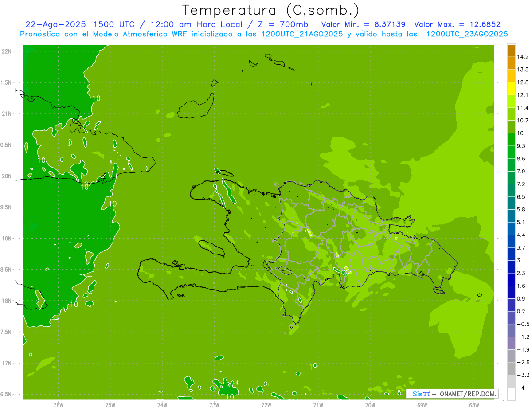Click the '73W' longitude axis label
532x411 pixels.
click(214, 405)
